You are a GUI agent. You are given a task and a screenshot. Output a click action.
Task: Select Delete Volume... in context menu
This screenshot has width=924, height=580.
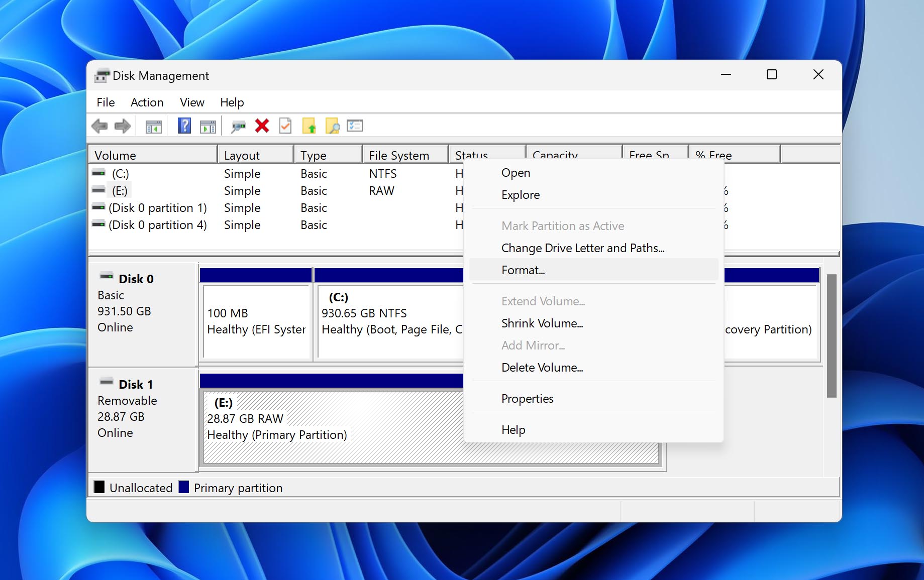pyautogui.click(x=593, y=368)
